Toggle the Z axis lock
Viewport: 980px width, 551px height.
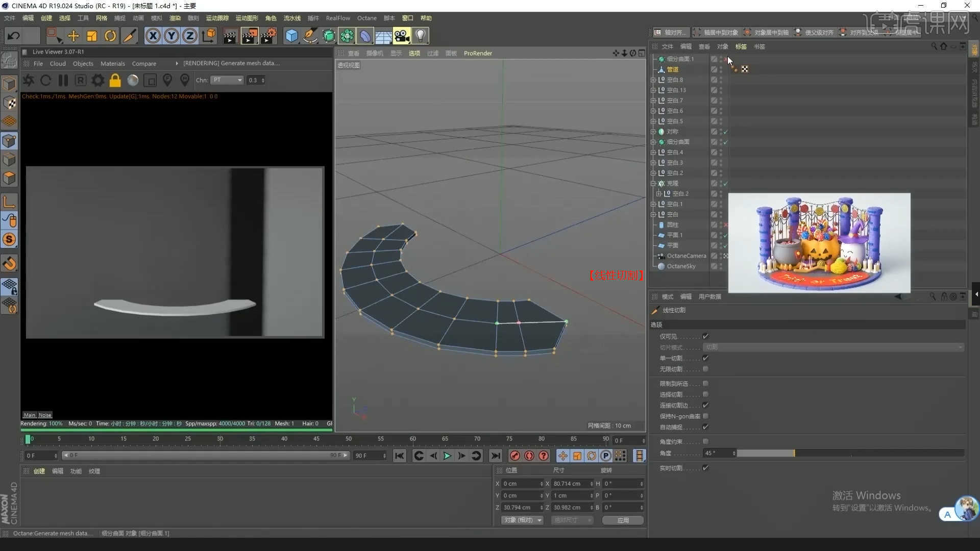190,36
